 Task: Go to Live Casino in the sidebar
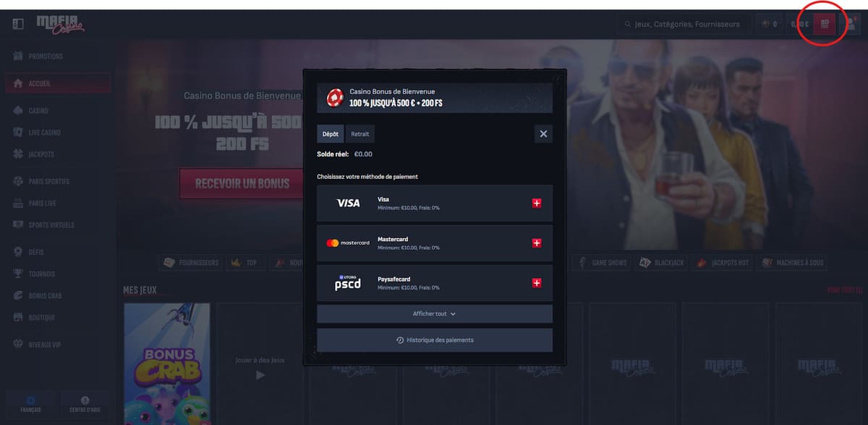[44, 132]
